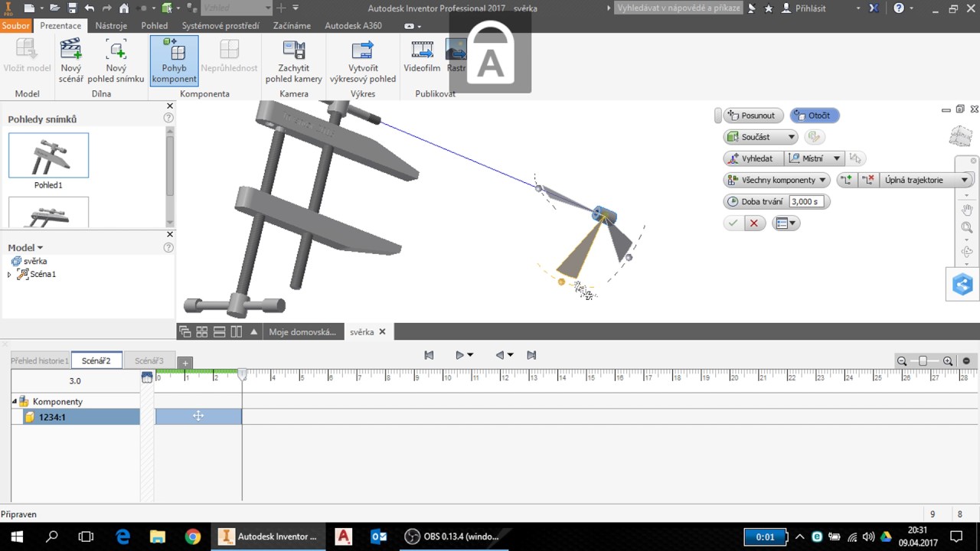Screen dimensions: 980x551
Task: Open the Soubor file menu
Action: pyautogui.click(x=15, y=25)
